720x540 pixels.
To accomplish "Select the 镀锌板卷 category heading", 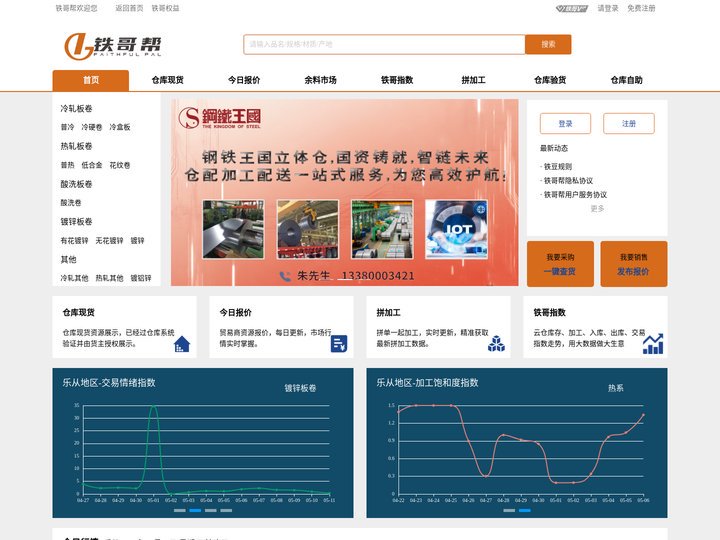I will (76, 222).
